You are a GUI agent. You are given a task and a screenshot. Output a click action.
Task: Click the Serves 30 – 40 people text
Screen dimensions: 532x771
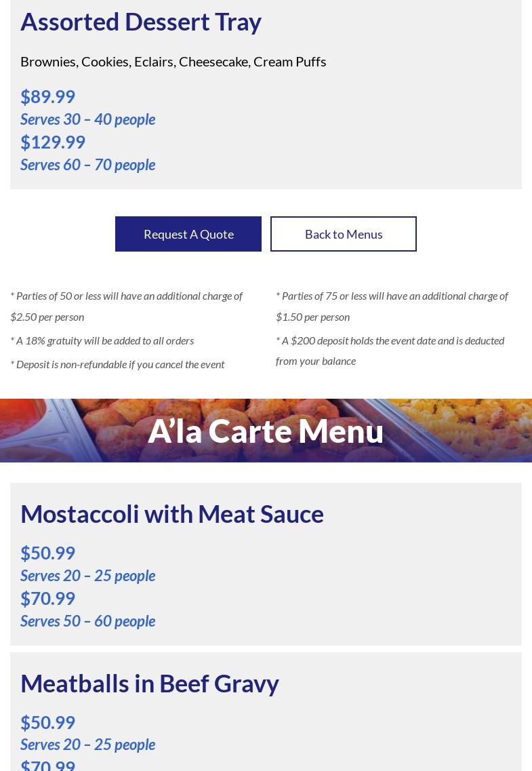coord(87,119)
